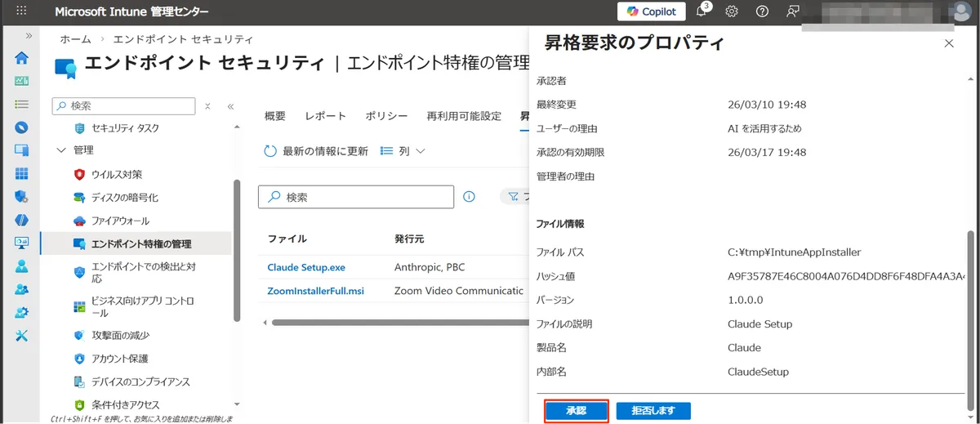Viewport: 980px width, 424px height.
Task: Click the 承認 approve button
Action: [x=576, y=410]
